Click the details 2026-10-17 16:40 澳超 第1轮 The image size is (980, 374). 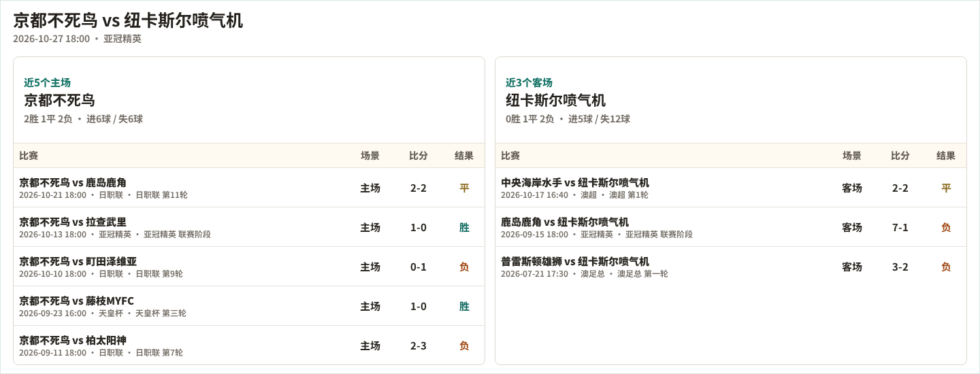[x=574, y=195]
